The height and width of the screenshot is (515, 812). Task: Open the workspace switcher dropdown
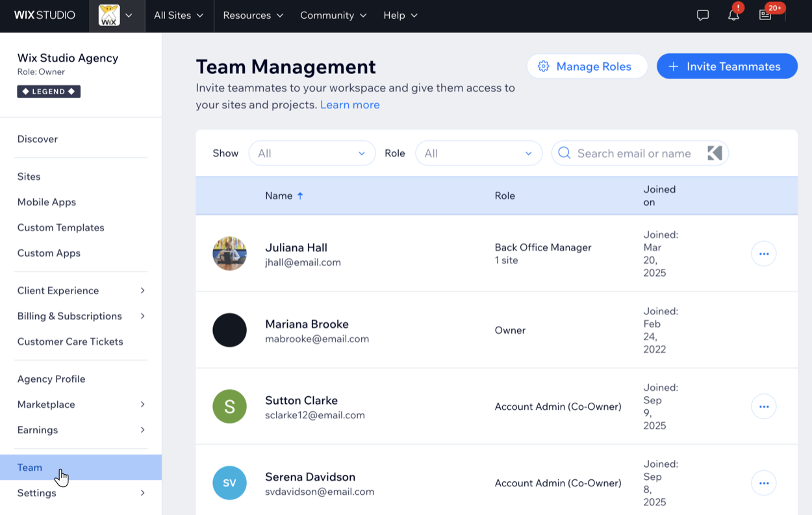[117, 15]
